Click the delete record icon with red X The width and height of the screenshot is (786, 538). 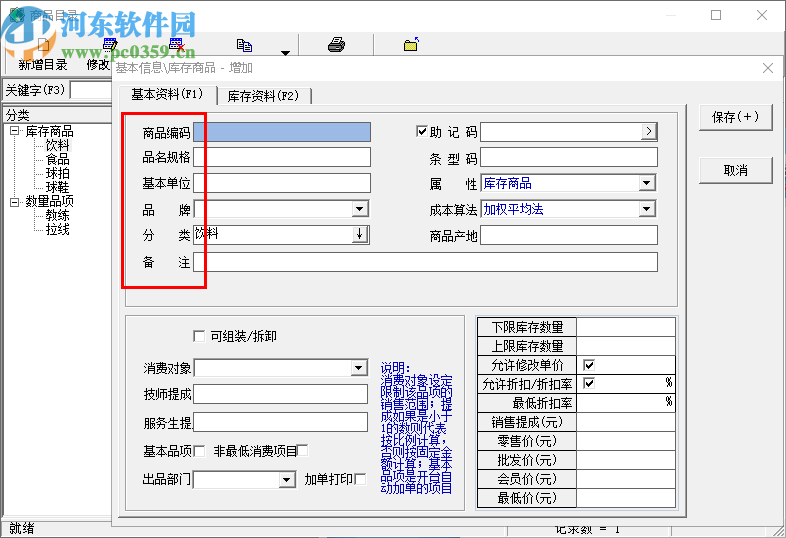pyautogui.click(x=177, y=45)
